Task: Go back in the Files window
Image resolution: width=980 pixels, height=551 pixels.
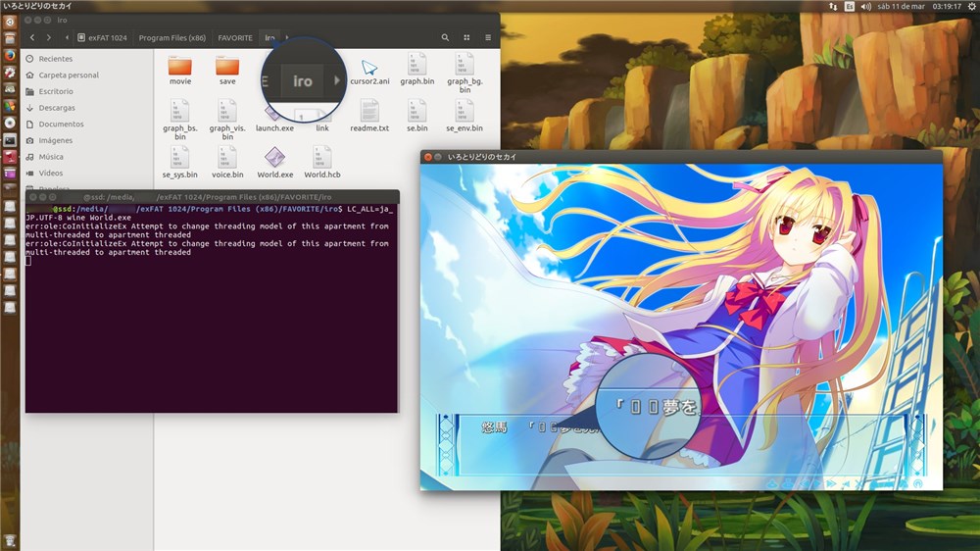Action: [32, 37]
